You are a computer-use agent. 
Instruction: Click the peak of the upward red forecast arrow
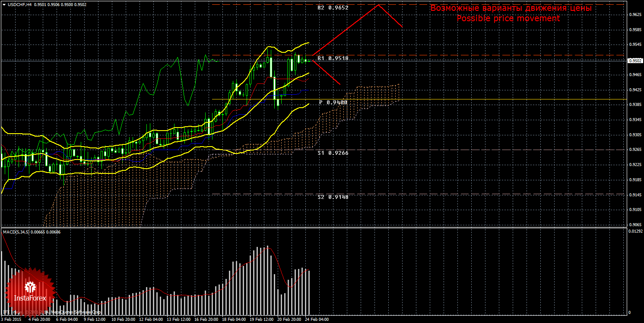tap(379, 5)
